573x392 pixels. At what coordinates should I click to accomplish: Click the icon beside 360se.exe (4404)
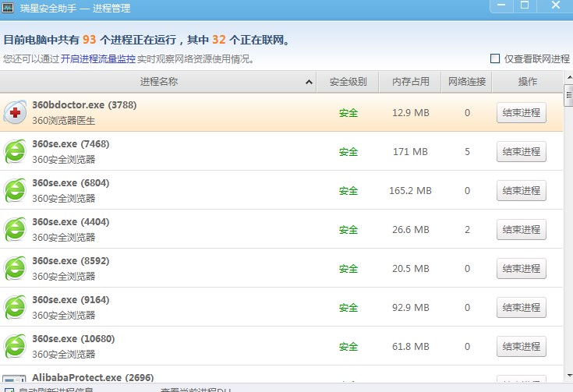[x=15, y=230]
